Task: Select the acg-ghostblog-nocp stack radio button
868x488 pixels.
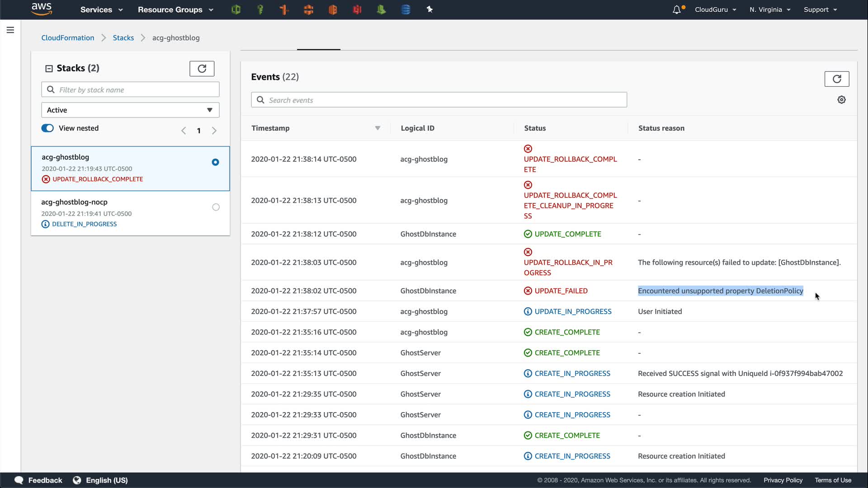Action: pos(216,207)
